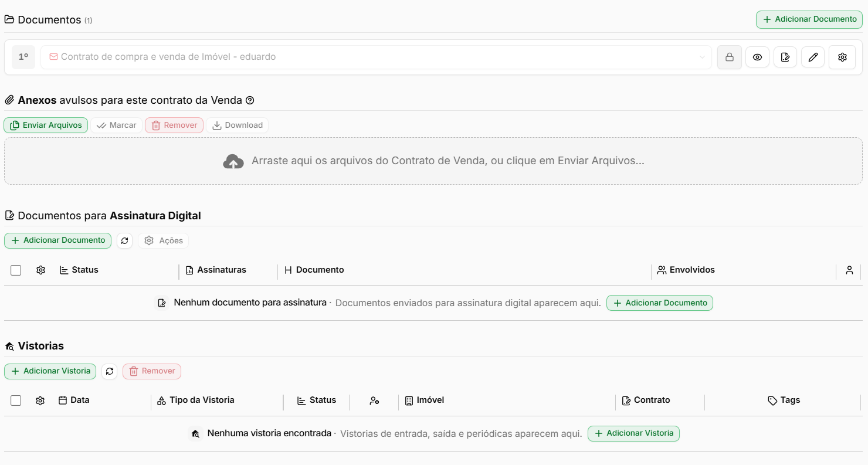This screenshot has width=868, height=465.
Task: Preview the contract with the eye icon
Action: pos(758,57)
